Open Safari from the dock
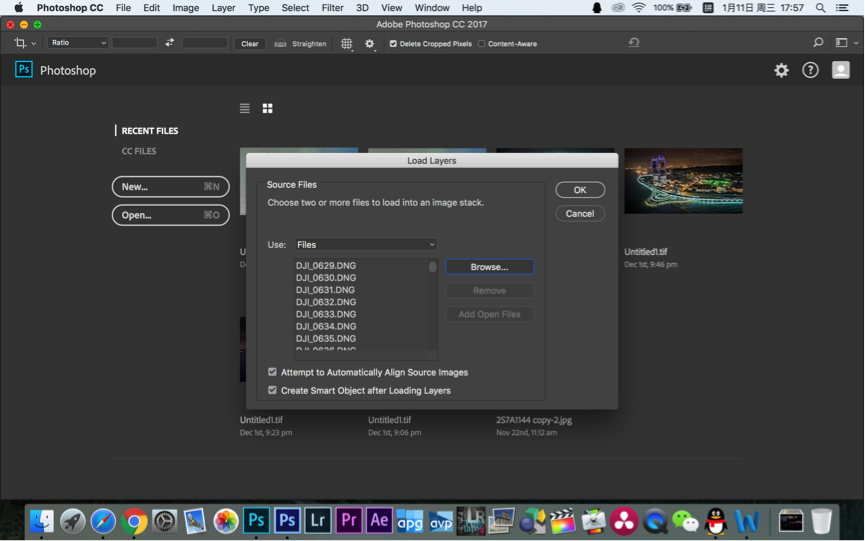The width and height of the screenshot is (865, 541). [103, 521]
